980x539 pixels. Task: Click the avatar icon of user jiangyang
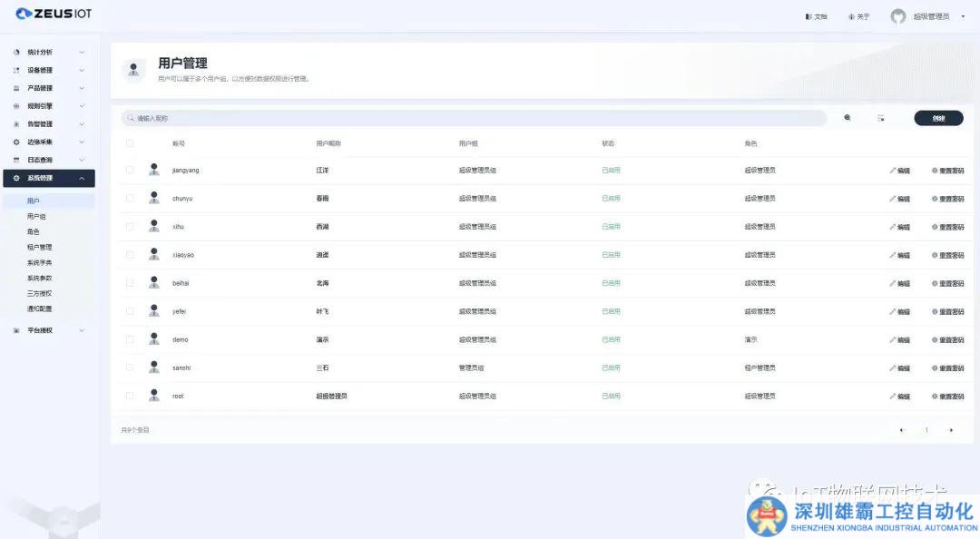154,170
